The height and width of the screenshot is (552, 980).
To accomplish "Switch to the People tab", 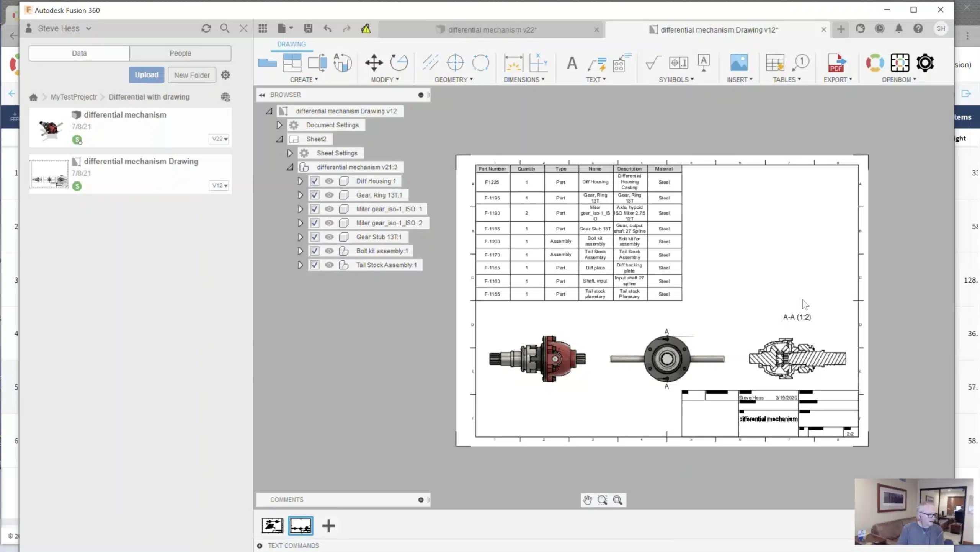I will 180,53.
